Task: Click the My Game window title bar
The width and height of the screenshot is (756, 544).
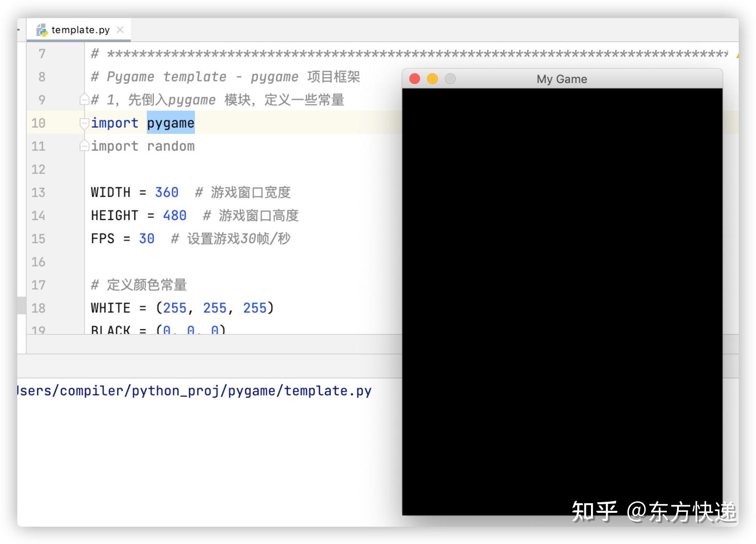Action: click(x=562, y=79)
